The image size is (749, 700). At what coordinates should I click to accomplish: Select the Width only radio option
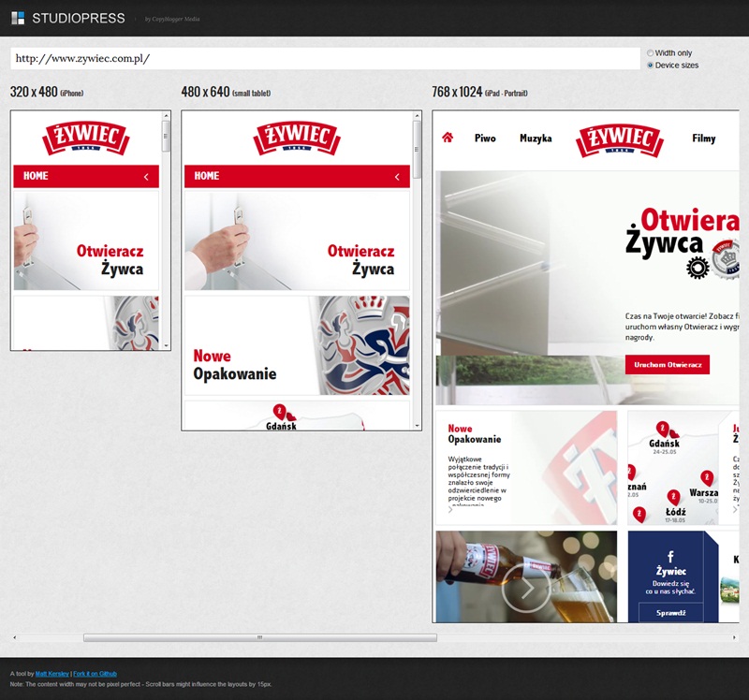tap(651, 53)
